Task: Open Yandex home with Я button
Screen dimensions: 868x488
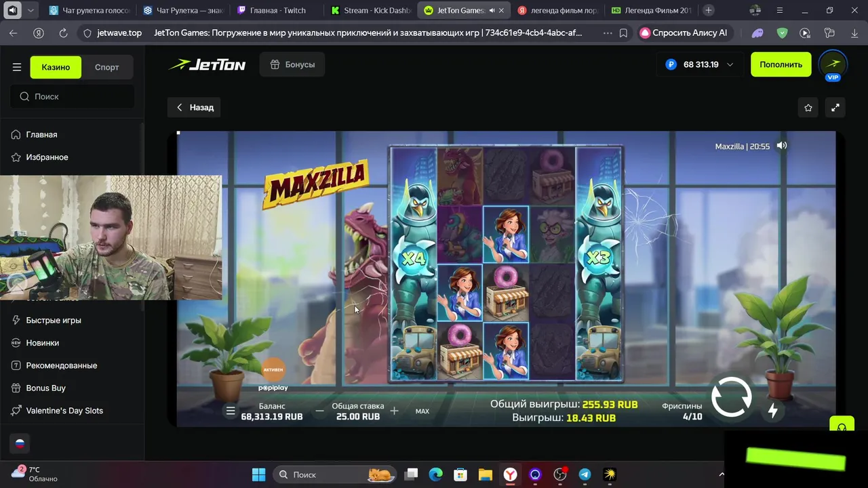Action: tap(39, 33)
